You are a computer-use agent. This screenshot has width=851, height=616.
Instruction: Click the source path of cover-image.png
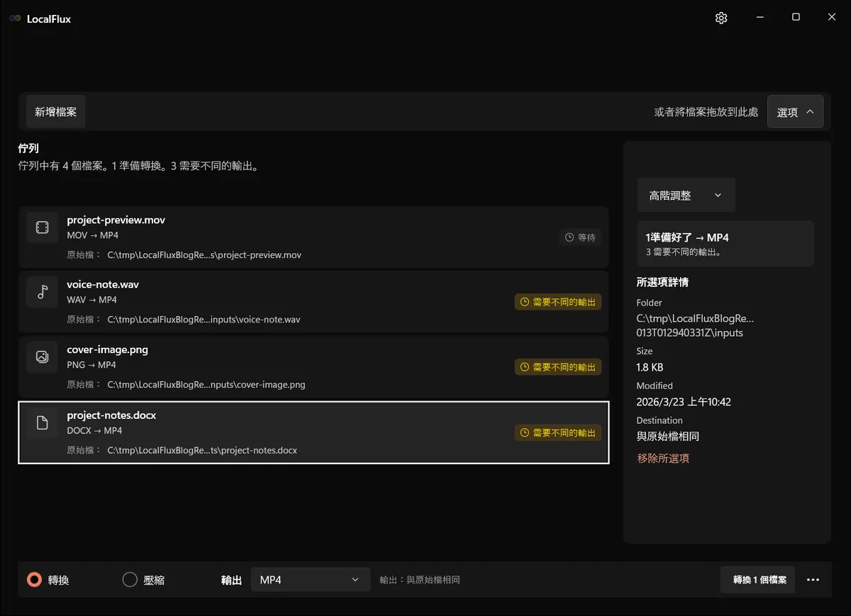point(206,385)
